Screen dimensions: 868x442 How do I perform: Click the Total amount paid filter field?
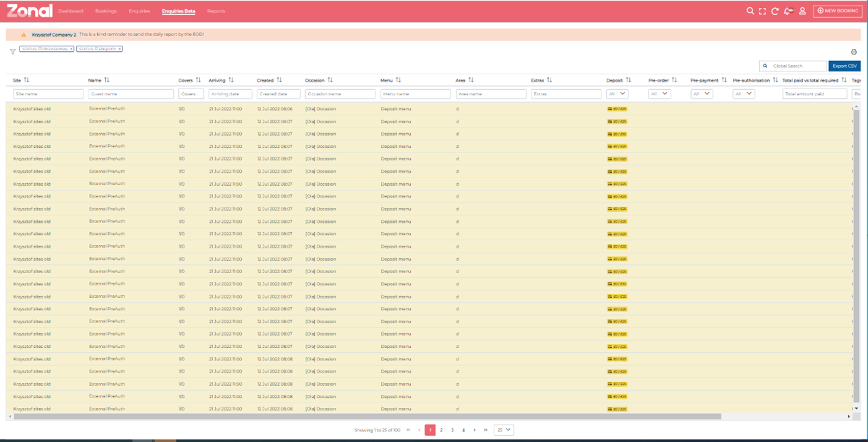[815, 94]
